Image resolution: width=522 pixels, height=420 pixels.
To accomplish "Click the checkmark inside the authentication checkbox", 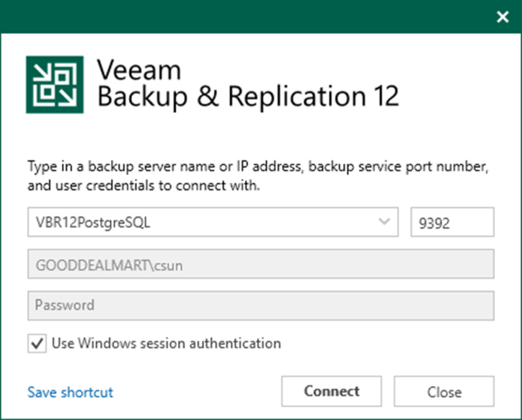I will coord(37,343).
